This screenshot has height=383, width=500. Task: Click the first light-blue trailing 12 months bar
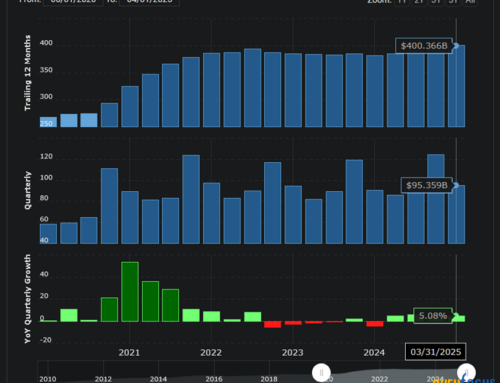[48, 122]
